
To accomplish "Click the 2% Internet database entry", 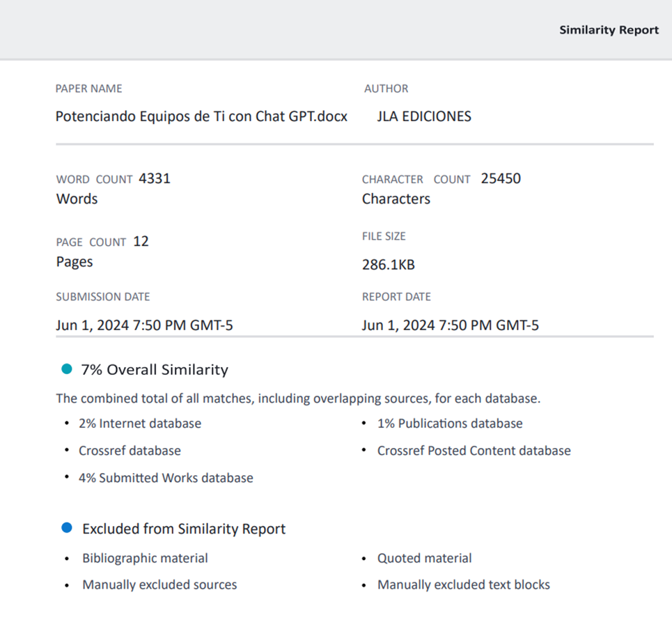I will [x=140, y=424].
